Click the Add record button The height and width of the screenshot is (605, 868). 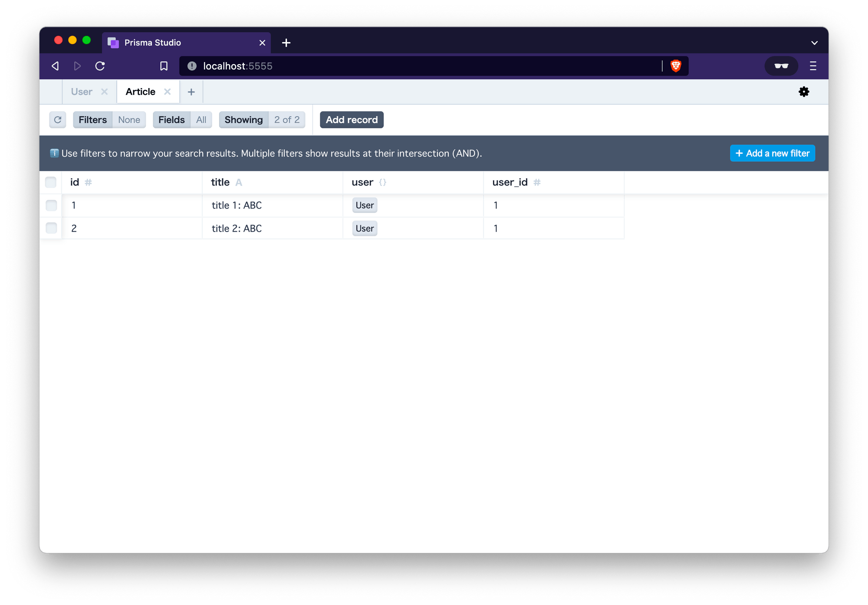(352, 120)
